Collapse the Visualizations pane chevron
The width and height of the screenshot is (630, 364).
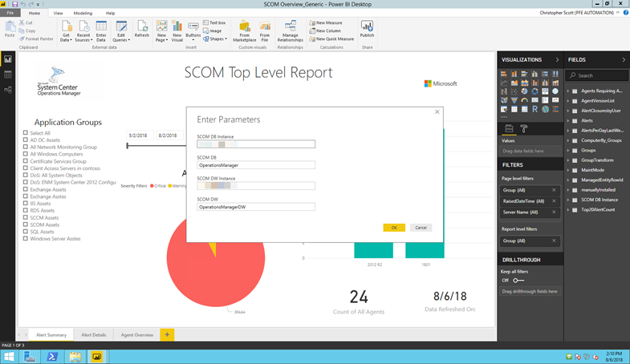(557, 59)
